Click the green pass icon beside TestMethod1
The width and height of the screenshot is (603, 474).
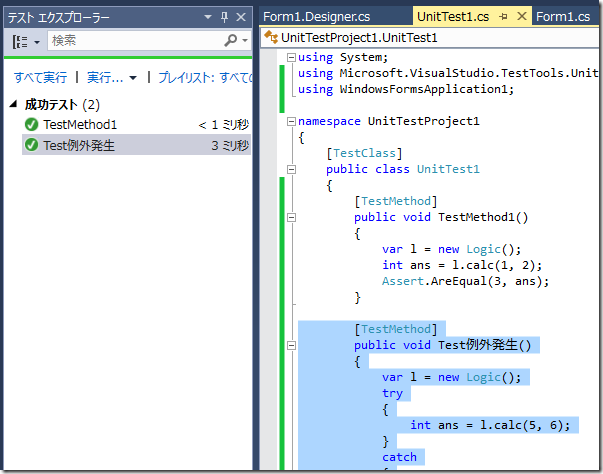(32, 125)
